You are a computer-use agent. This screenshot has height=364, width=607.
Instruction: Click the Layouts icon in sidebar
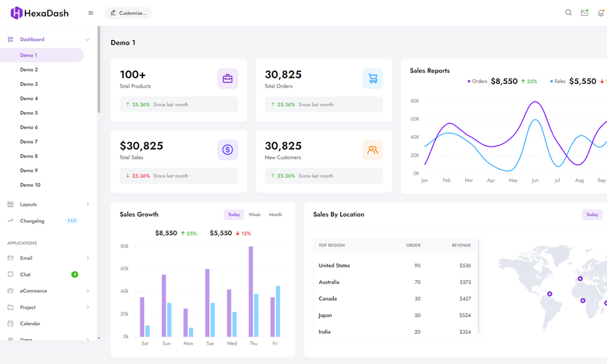pos(10,204)
